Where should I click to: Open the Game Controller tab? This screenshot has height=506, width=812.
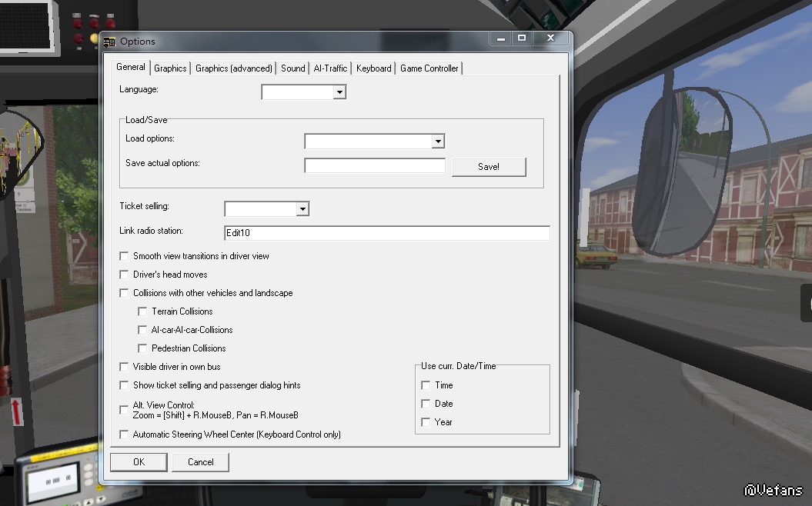(429, 68)
